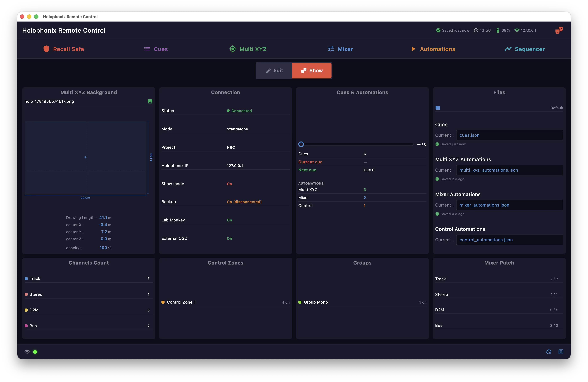Open the Automations tab
Screen dimensions: 588x382
point(433,49)
